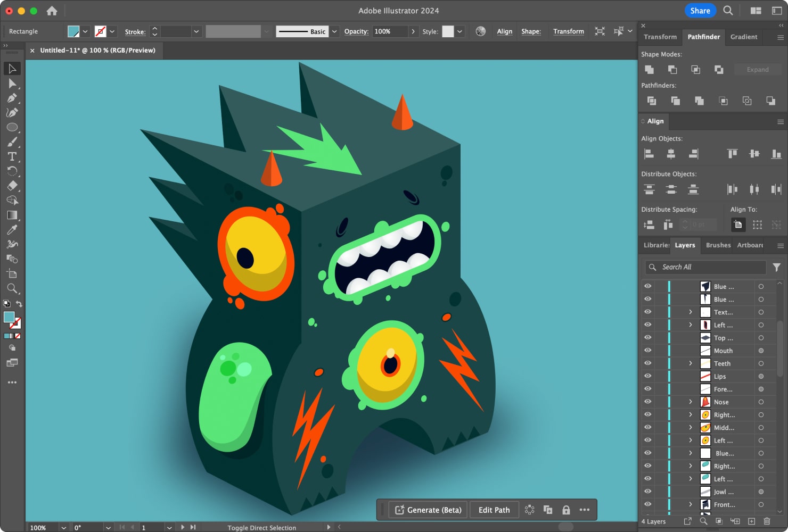The height and width of the screenshot is (532, 788).
Task: Open the Stroke weight dropdown
Action: coord(196,31)
